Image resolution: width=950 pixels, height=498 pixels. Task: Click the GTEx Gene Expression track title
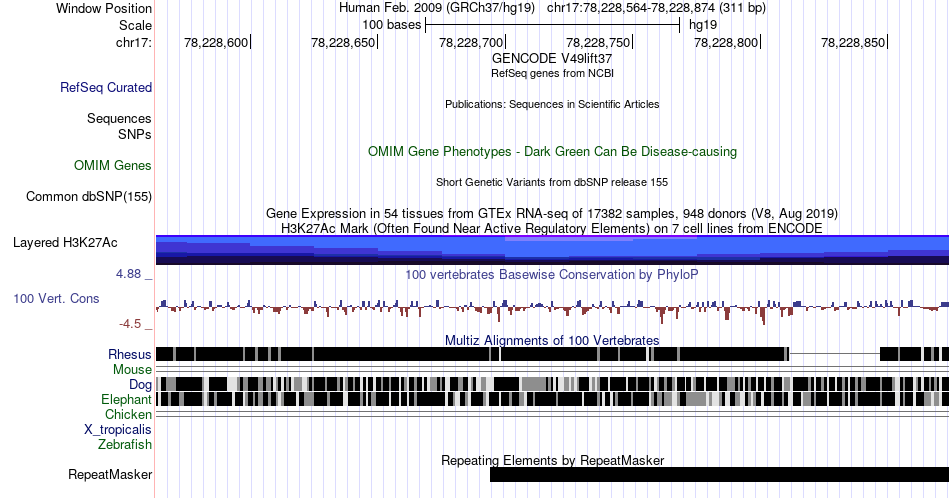point(552,213)
